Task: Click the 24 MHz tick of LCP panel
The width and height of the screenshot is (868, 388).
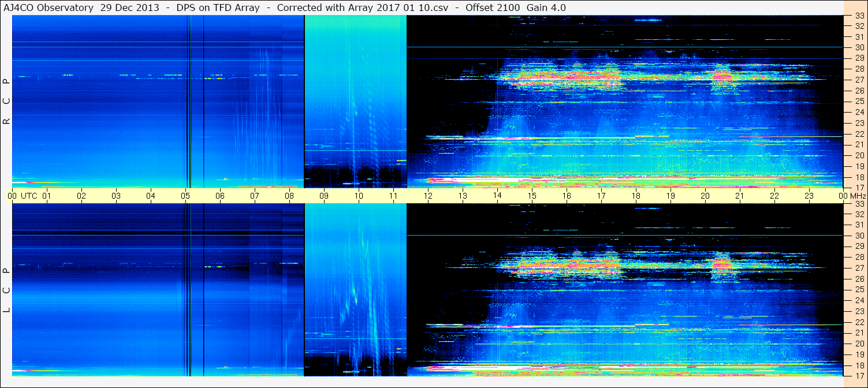Action: point(859,300)
